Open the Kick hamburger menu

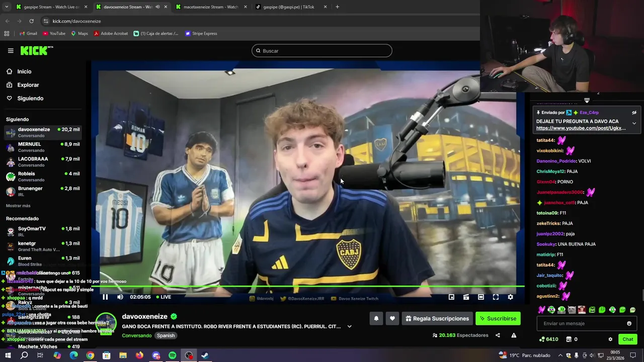pos(11,51)
